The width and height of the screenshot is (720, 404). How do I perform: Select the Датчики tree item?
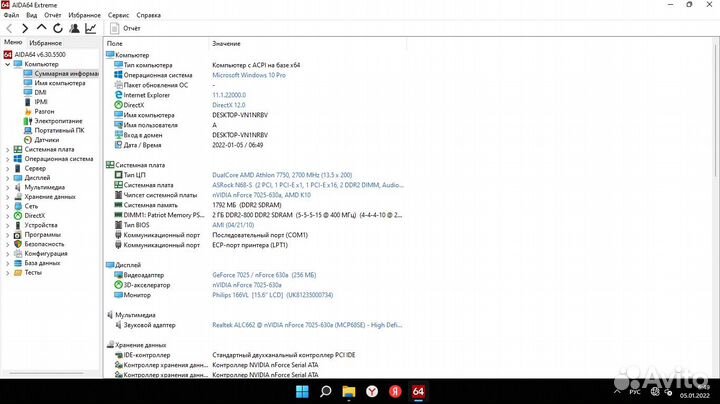click(x=41, y=140)
